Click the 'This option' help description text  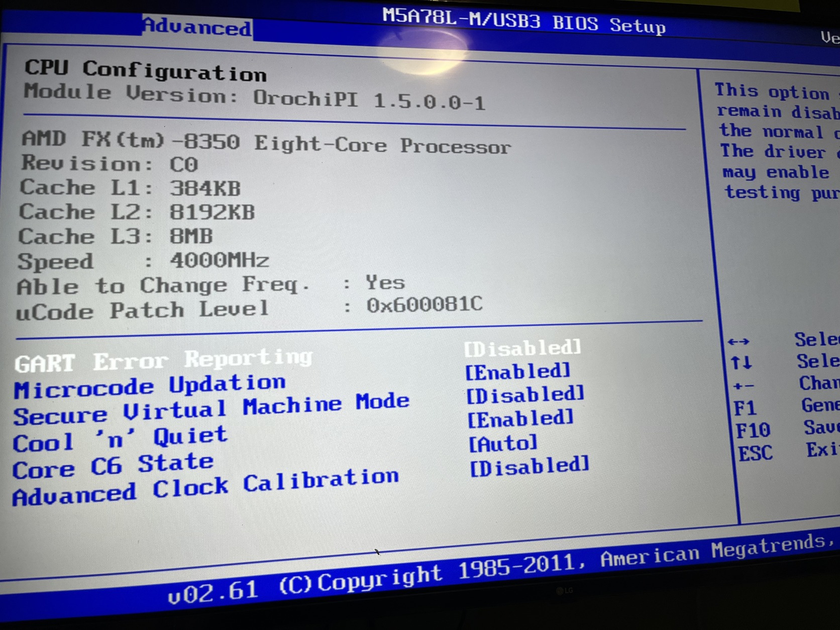[778, 142]
